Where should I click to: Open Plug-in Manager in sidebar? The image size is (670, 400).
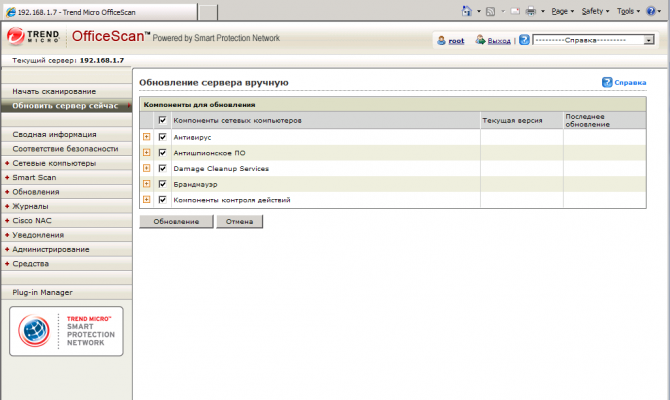[x=66, y=292]
